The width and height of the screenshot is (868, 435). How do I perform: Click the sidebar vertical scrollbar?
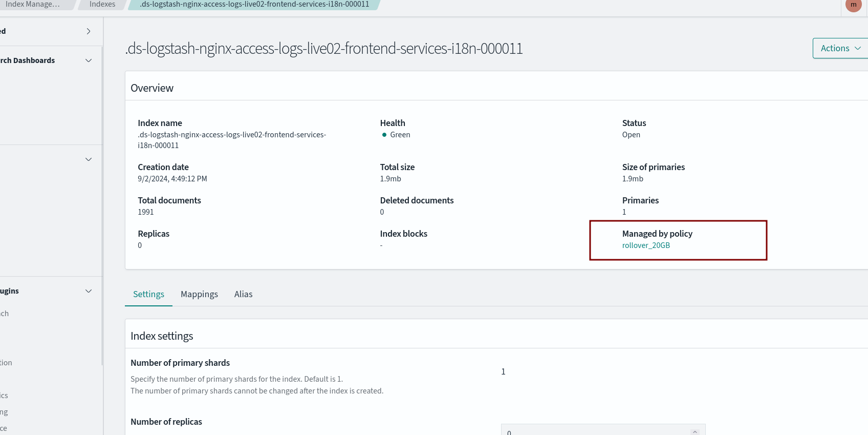tap(102, 205)
